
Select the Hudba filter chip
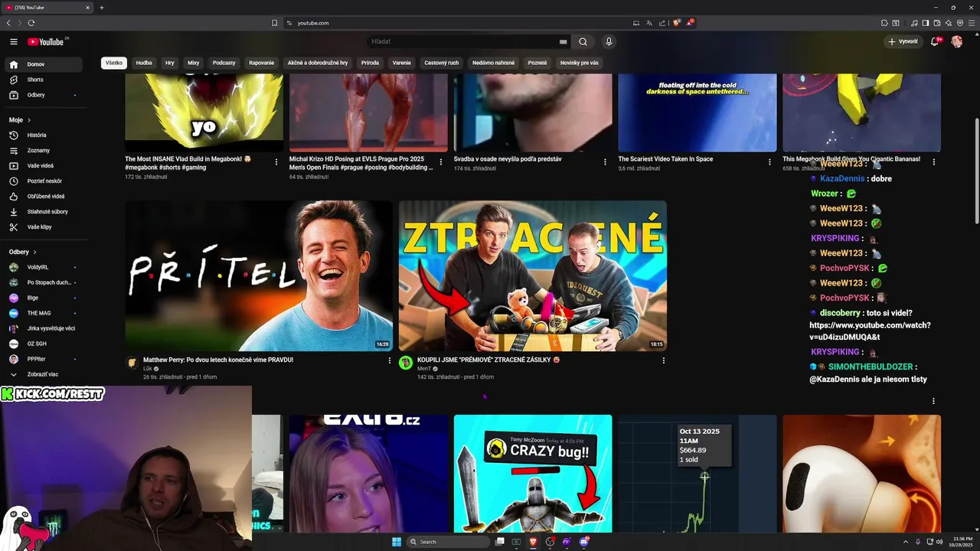click(144, 63)
